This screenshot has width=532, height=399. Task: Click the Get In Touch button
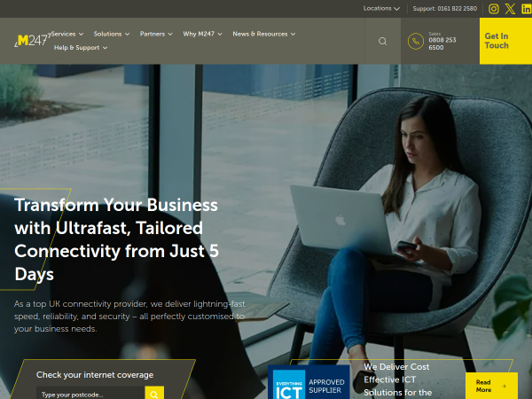pyautogui.click(x=505, y=41)
